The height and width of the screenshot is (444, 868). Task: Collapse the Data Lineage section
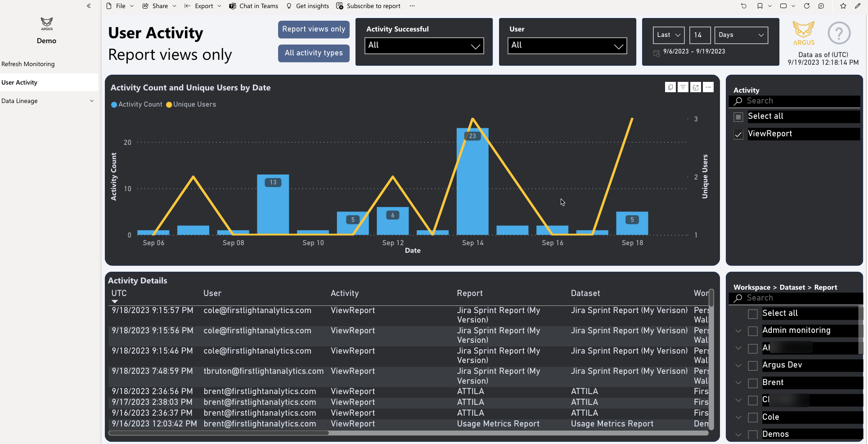tap(92, 100)
